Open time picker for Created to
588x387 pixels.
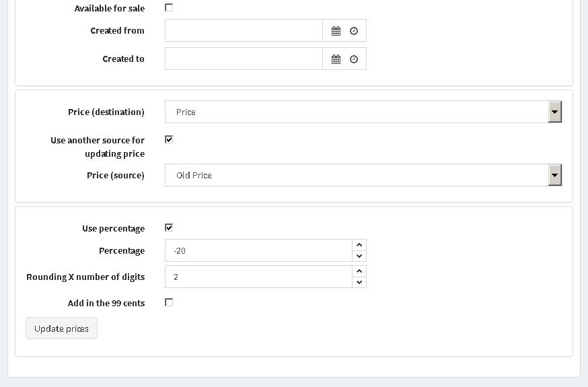point(354,59)
